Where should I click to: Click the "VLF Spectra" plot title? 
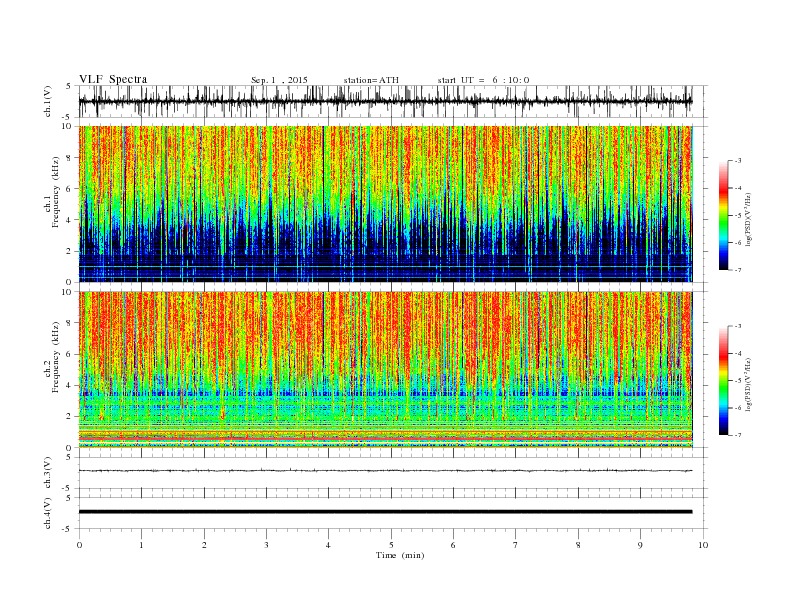113,79
